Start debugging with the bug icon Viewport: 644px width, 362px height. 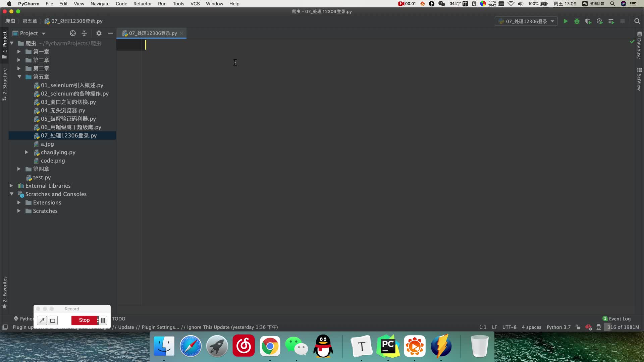click(577, 21)
